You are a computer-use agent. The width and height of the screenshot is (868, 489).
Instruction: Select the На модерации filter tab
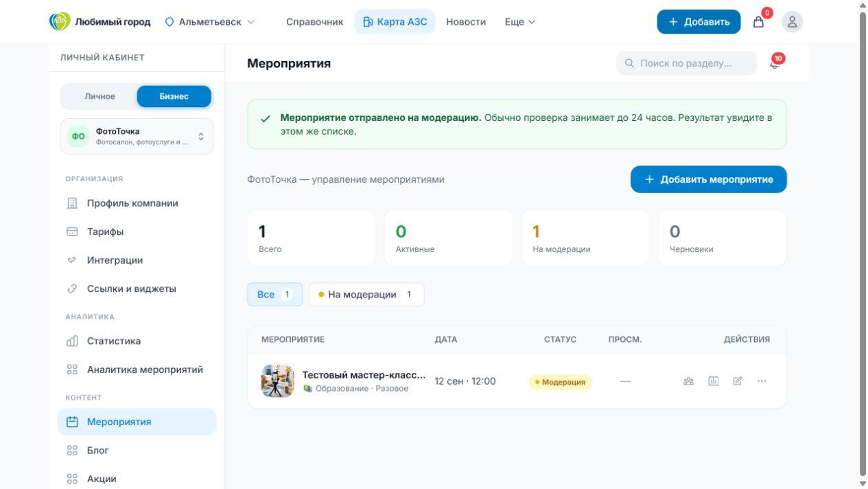(x=366, y=295)
